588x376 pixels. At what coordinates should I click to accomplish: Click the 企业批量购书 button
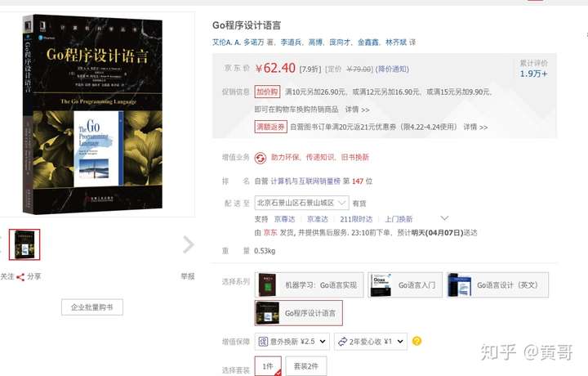[91, 307]
